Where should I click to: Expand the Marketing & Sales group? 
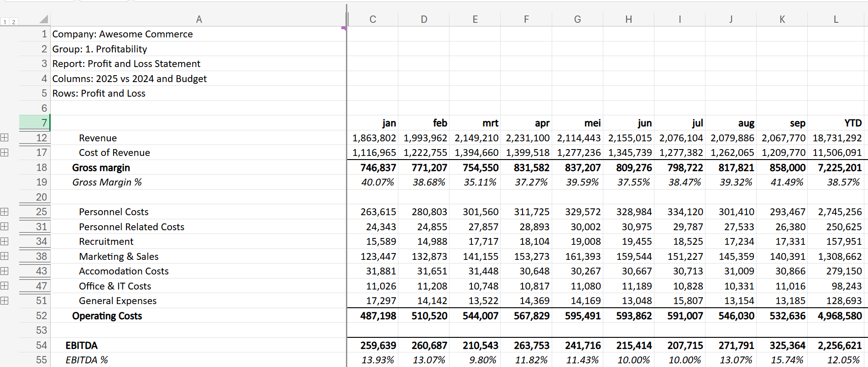coord(5,256)
